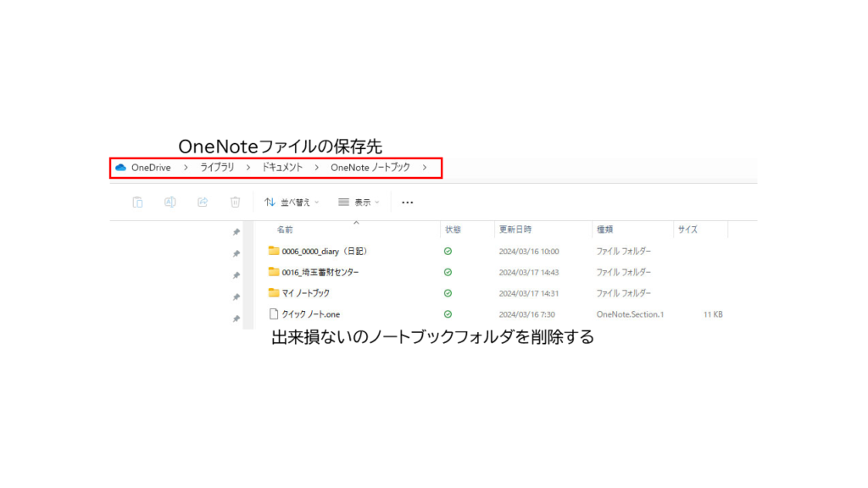Click folder icon of マイ ノートブック row
The height and width of the screenshot is (488, 868).
[x=274, y=292]
